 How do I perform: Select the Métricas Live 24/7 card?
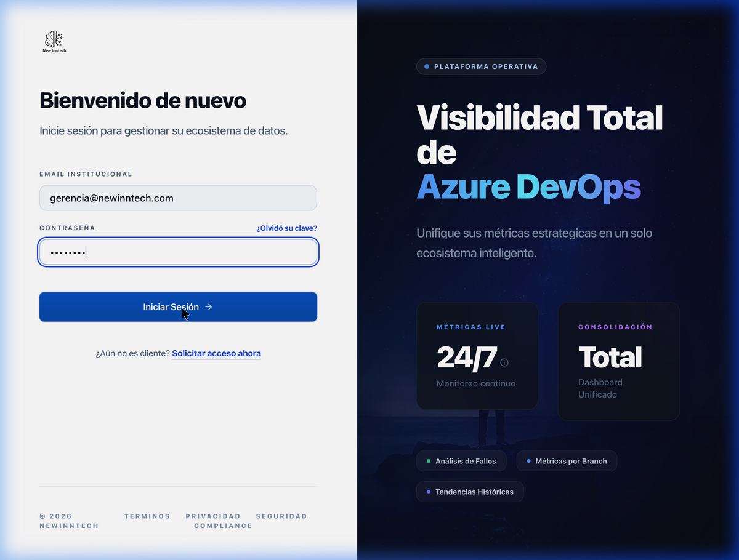477,356
